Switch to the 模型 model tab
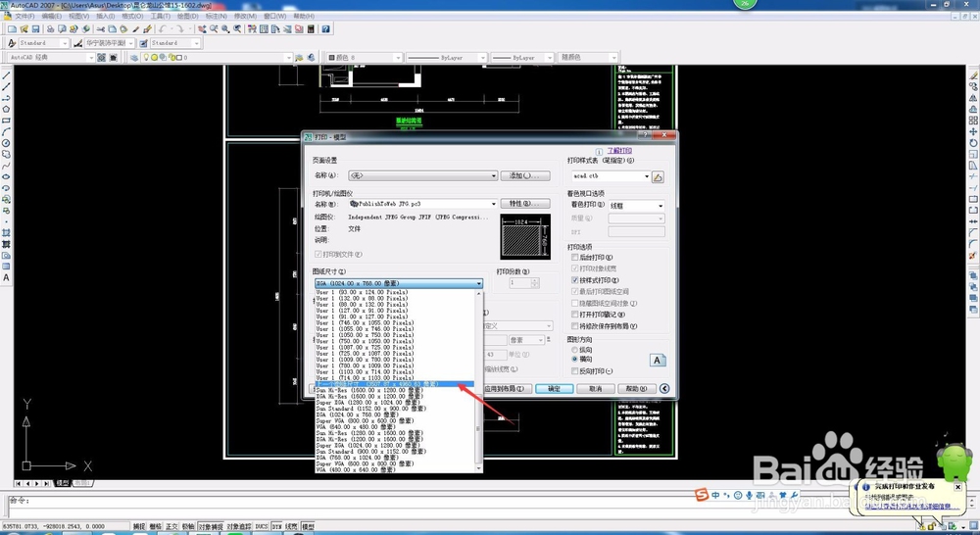The height and width of the screenshot is (535, 980). 63,483
